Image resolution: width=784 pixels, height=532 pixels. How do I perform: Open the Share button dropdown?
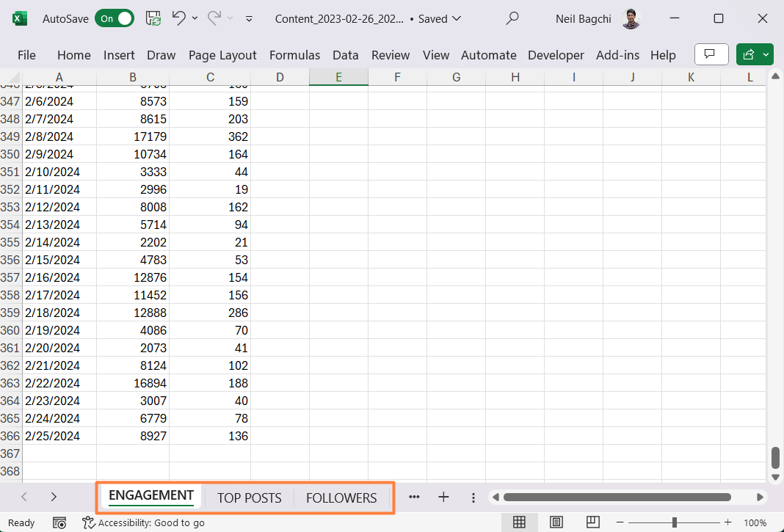pos(765,54)
